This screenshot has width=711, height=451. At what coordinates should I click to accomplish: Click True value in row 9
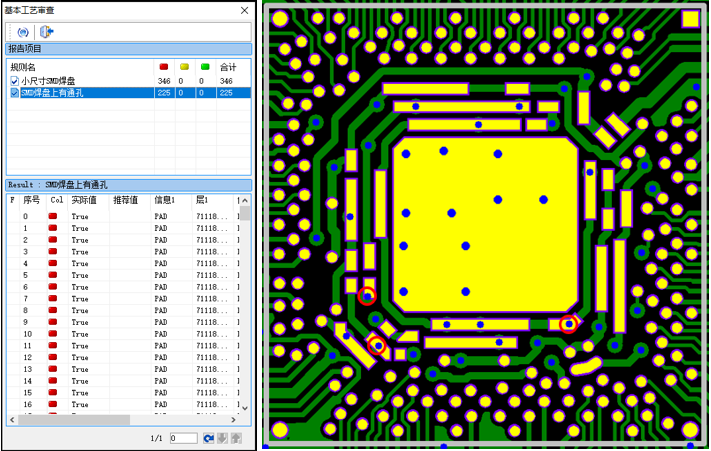(x=80, y=322)
